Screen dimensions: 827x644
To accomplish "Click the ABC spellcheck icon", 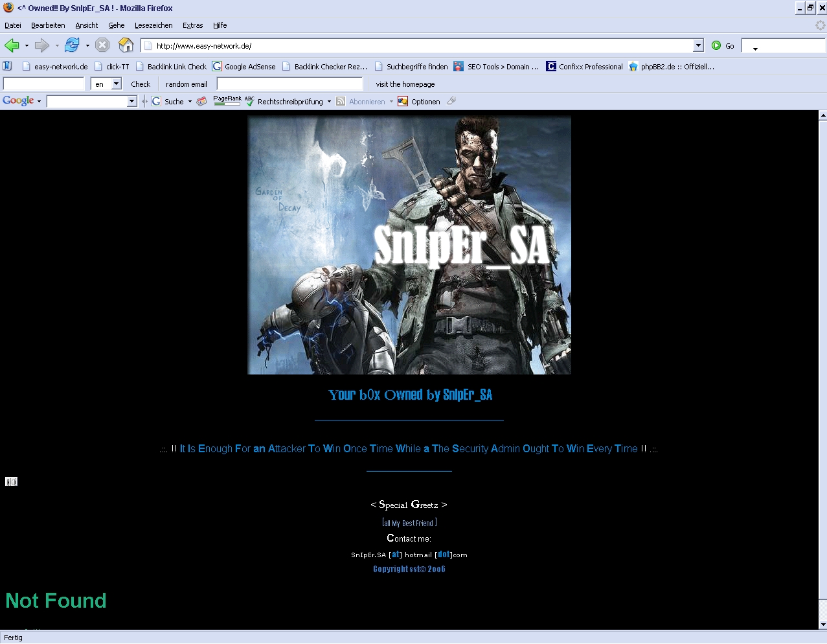I will tap(249, 101).
